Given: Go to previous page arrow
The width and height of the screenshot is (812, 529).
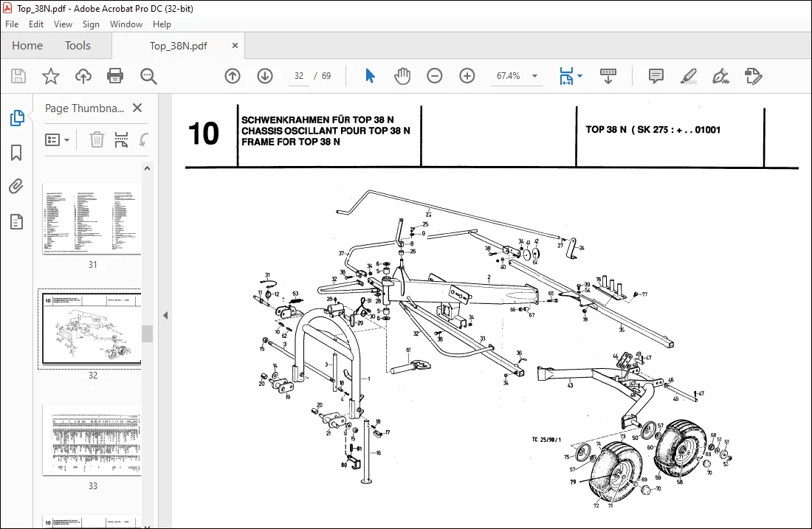Looking at the screenshot, I should pos(233,76).
